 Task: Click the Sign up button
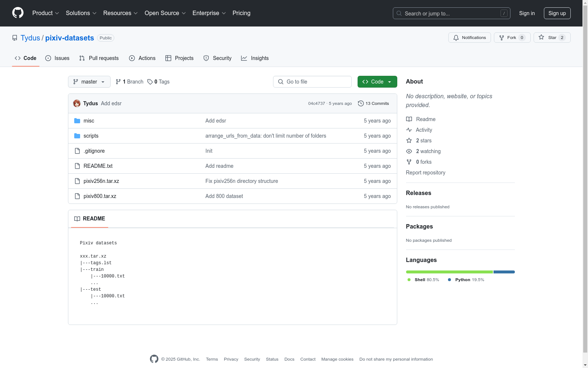557,13
